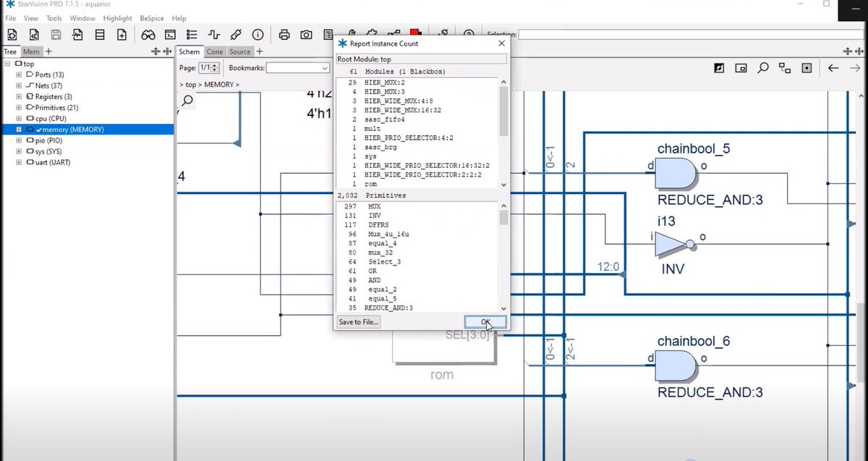Open the binoculars find tool
Image resolution: width=868 pixels, height=461 pixels.
(x=148, y=34)
